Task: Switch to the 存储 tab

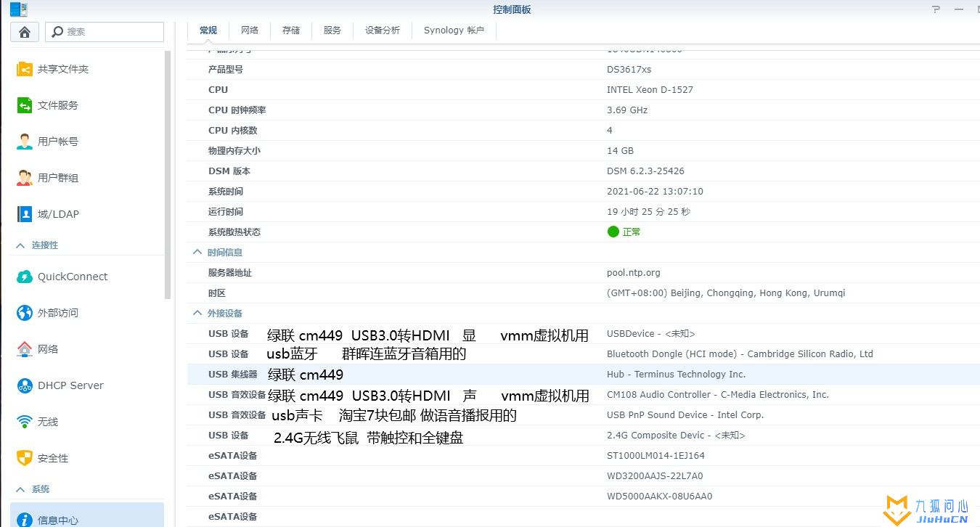Action: [291, 30]
